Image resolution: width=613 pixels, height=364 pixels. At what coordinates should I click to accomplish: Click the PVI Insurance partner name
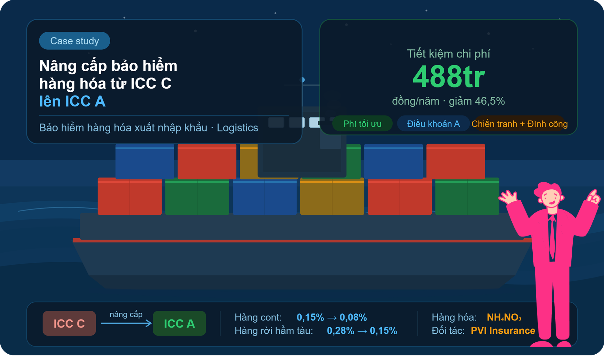pos(503,331)
